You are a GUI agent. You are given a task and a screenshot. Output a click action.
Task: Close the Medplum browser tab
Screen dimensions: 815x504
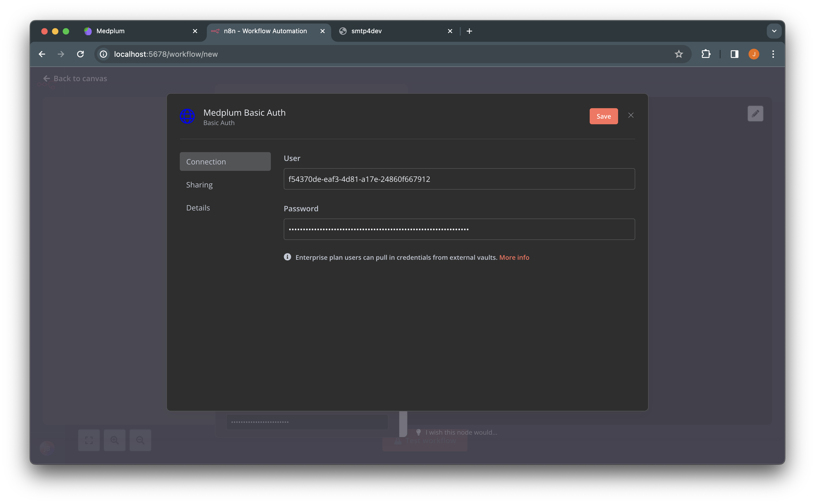195,31
